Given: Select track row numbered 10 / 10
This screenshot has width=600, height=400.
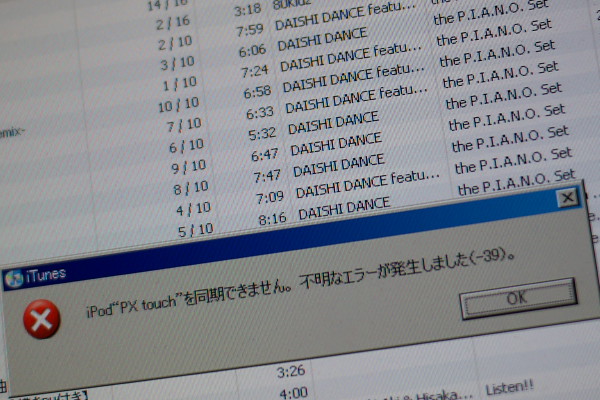Looking at the screenshot, I should pyautogui.click(x=179, y=105).
